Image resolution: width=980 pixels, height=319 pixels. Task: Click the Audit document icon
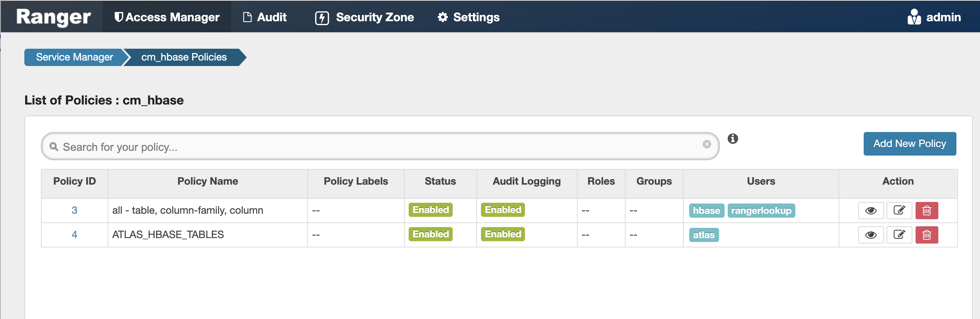(247, 16)
